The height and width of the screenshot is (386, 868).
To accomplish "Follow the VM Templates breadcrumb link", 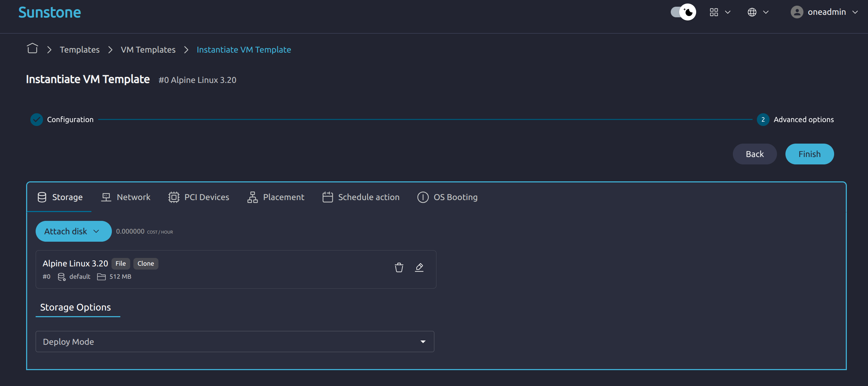I will click(148, 50).
